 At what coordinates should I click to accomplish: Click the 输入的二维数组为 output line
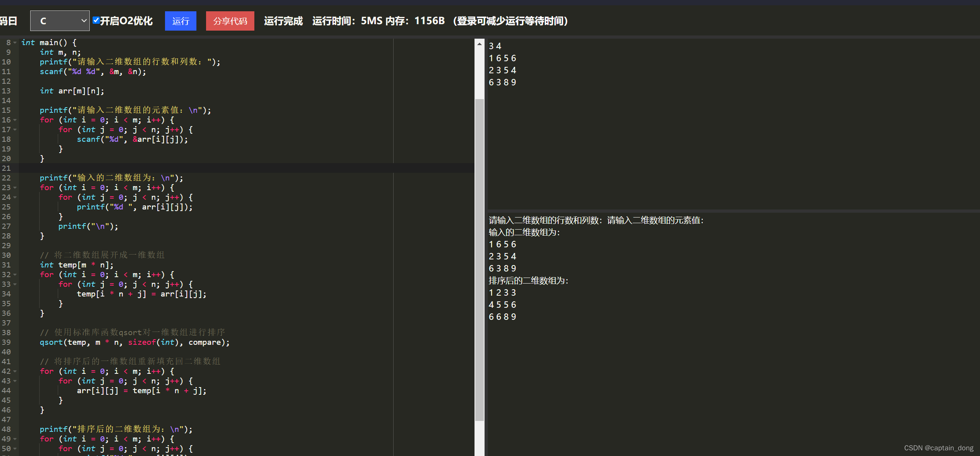(524, 232)
